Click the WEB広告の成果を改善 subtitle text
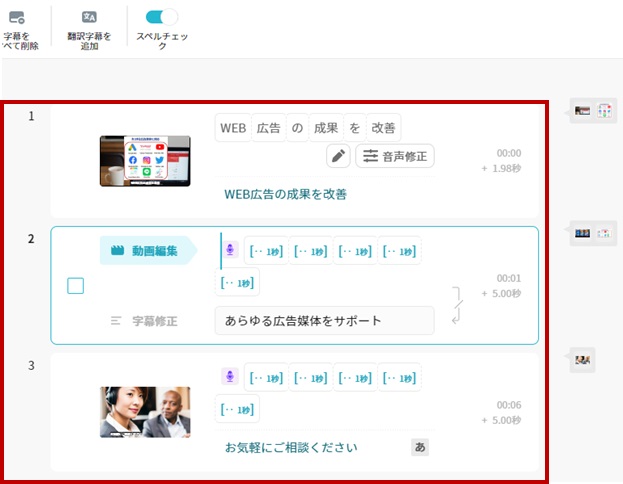This screenshot has height=484, width=623. 285,194
